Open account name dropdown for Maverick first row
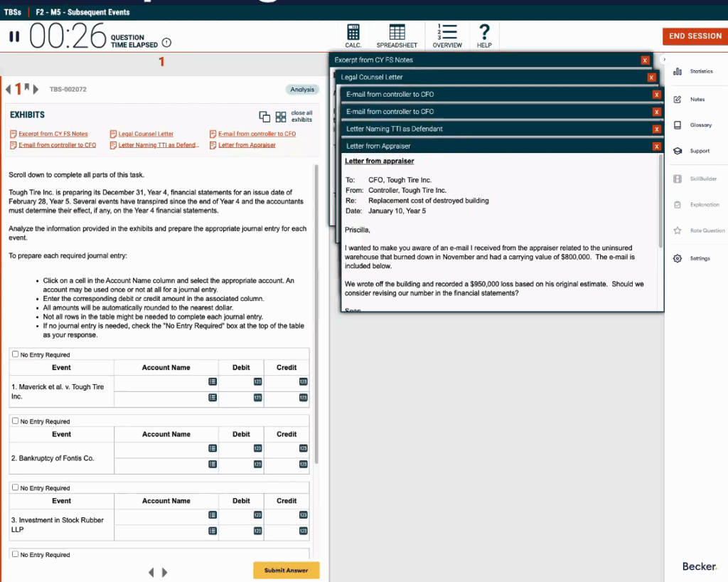728x582 pixels. point(212,382)
